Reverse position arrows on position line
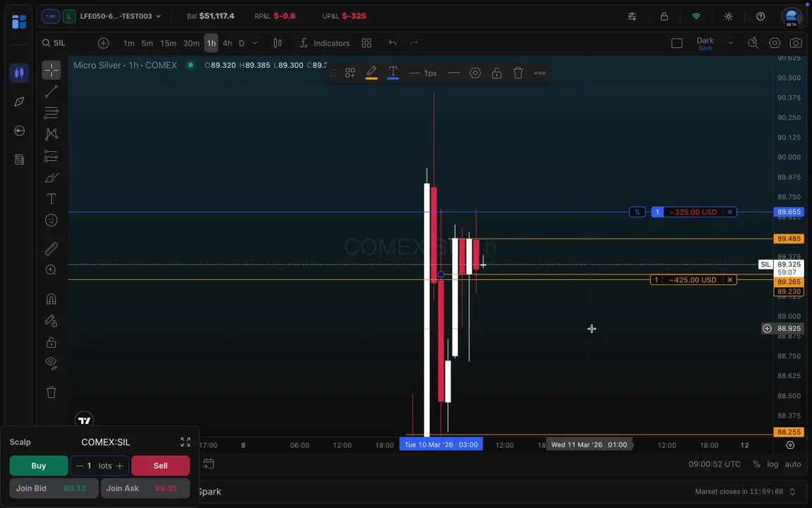Screen dimensions: 812x508 637,212
